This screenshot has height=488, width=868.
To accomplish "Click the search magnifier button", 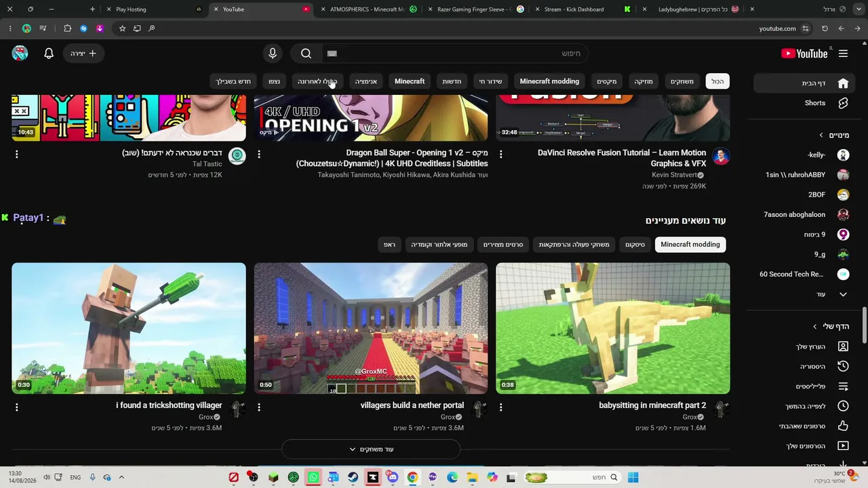I will point(306,54).
